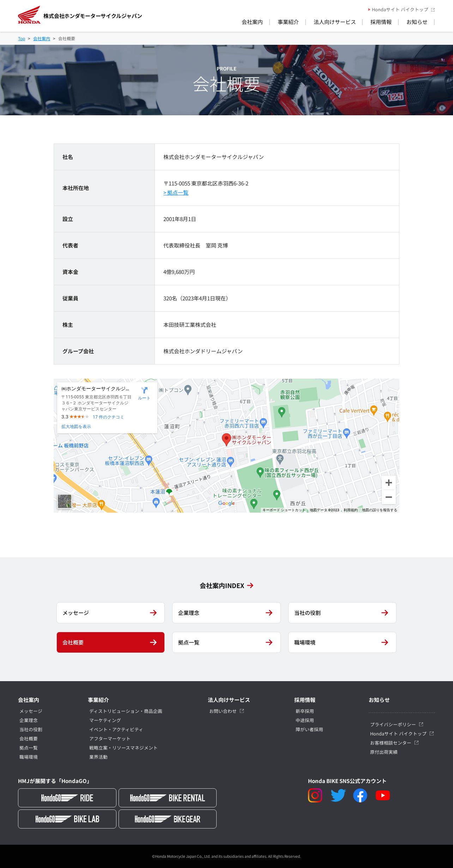Screen dimensions: 453x868
Task: Click the red Honda Motorcycle Japan map pin
Action: coord(226,440)
